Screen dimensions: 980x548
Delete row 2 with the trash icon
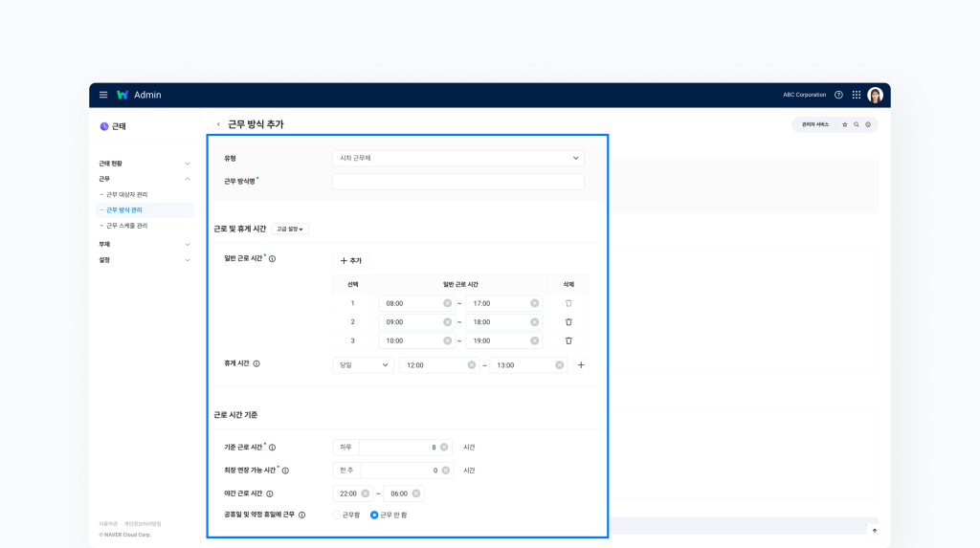click(x=568, y=322)
